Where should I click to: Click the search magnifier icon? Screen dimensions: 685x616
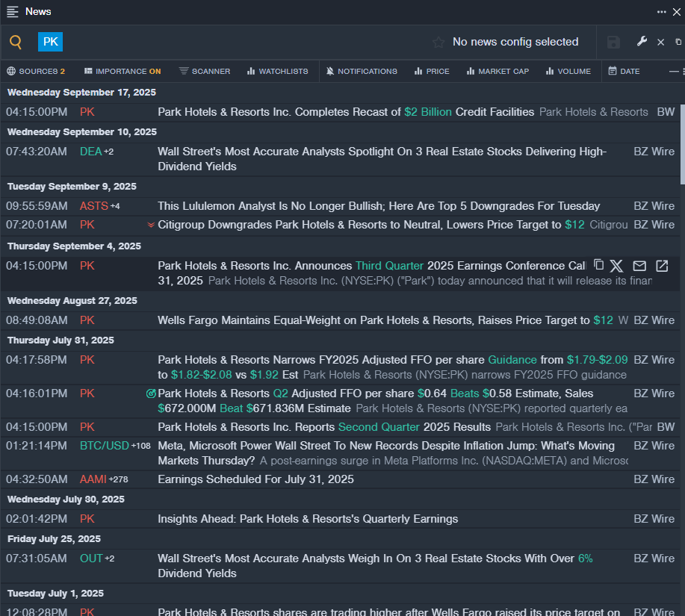[16, 43]
